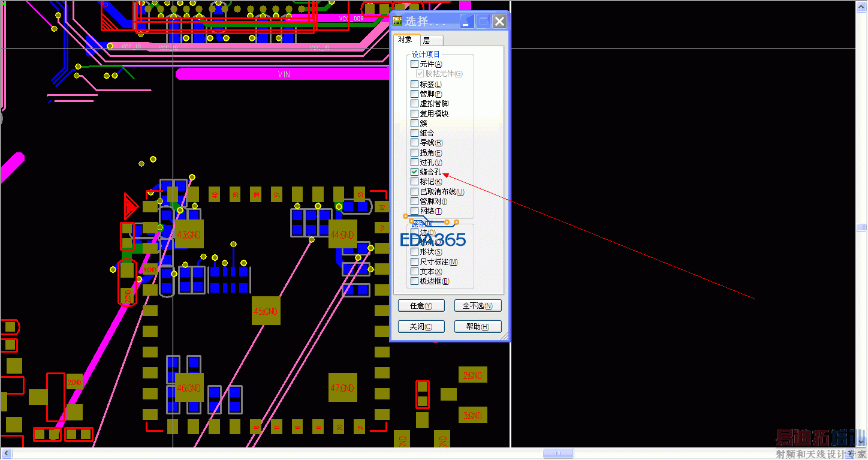
Task: Check the 簇 option
Action: tap(415, 123)
